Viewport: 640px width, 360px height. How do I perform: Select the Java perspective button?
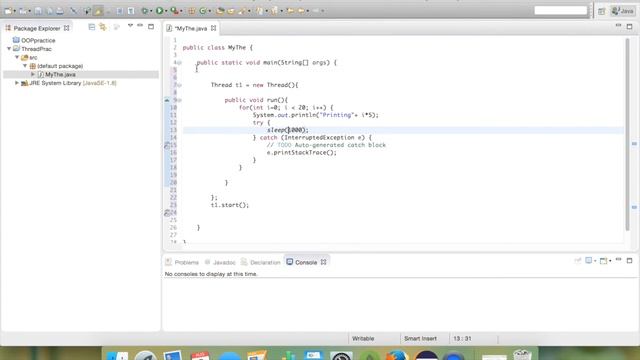click(x=622, y=11)
